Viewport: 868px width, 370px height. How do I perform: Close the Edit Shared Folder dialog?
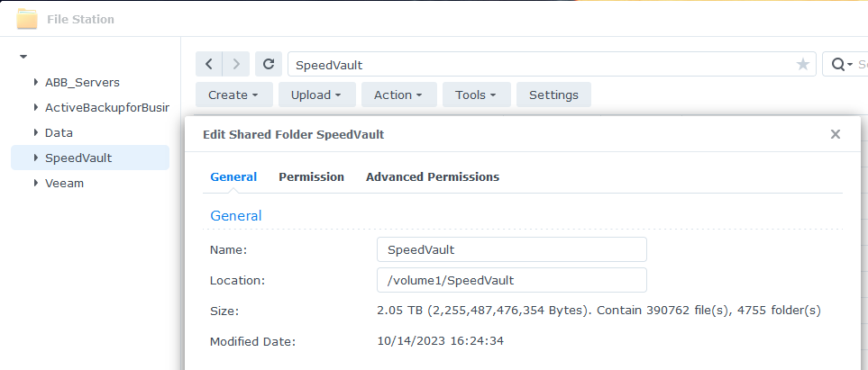coord(836,134)
